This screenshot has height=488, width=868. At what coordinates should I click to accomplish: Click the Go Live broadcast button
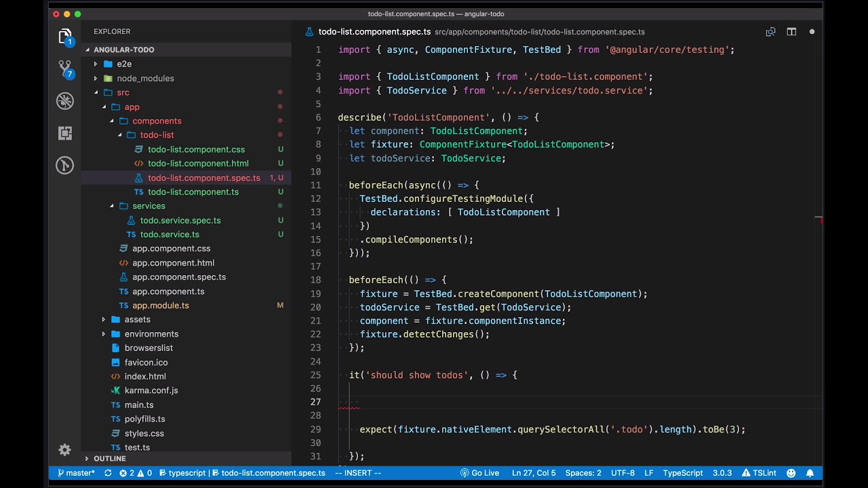[x=479, y=473]
